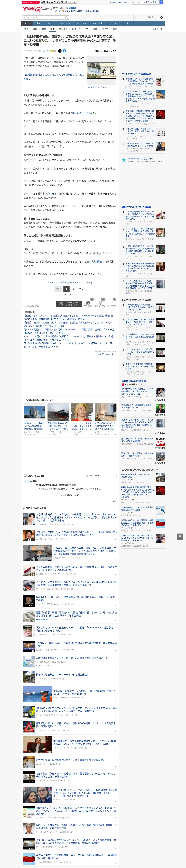Open the 有料 tab
This screenshot has width=186, height=868.
[128, 23]
